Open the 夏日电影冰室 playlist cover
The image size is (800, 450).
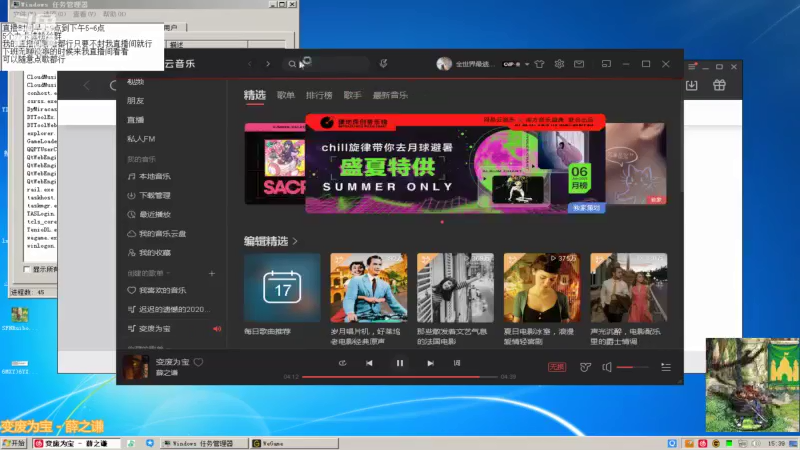click(542, 287)
